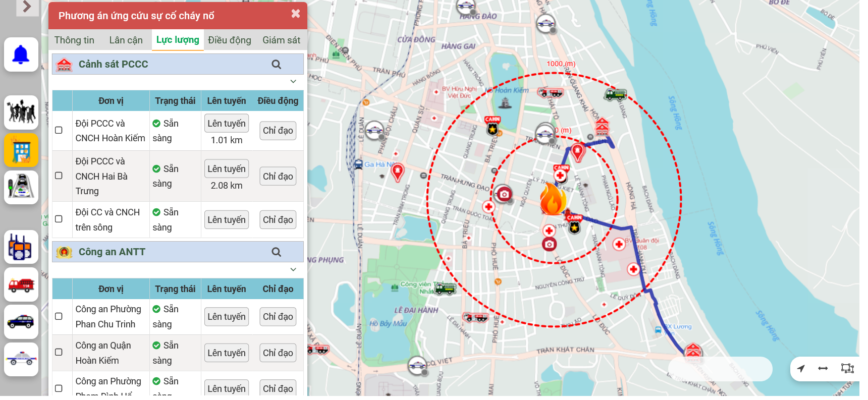Collapse the Công an ANTT list chevron
Screen dimensions: 868x400
click(x=293, y=269)
